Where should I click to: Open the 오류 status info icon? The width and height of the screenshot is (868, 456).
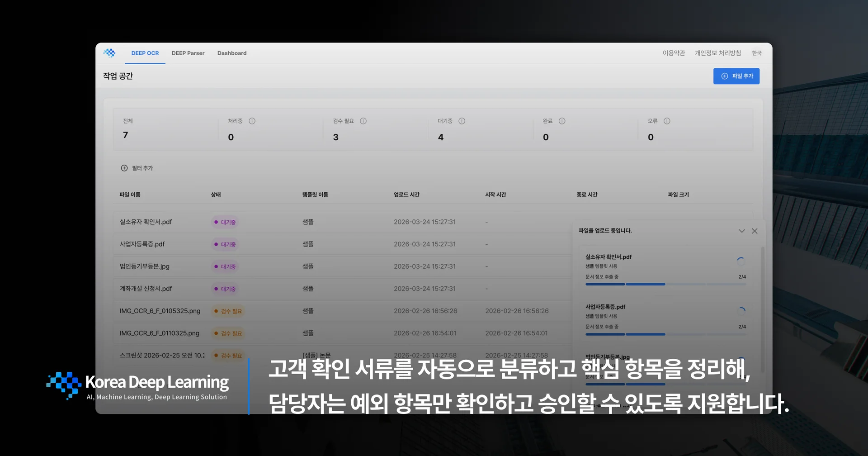coord(666,121)
